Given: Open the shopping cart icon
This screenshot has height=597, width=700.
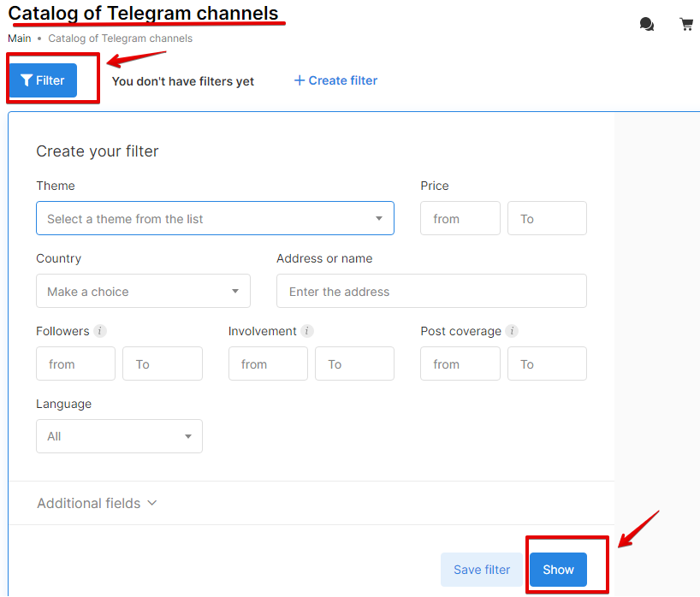Looking at the screenshot, I should tap(686, 24).
